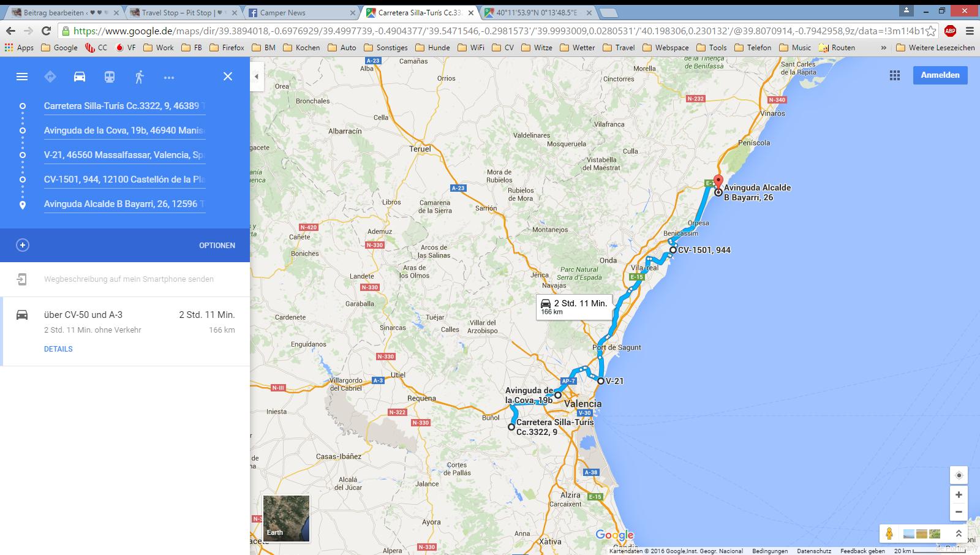This screenshot has height=555, width=980.
Task: Open Datenschutz privacy link
Action: pos(814,551)
